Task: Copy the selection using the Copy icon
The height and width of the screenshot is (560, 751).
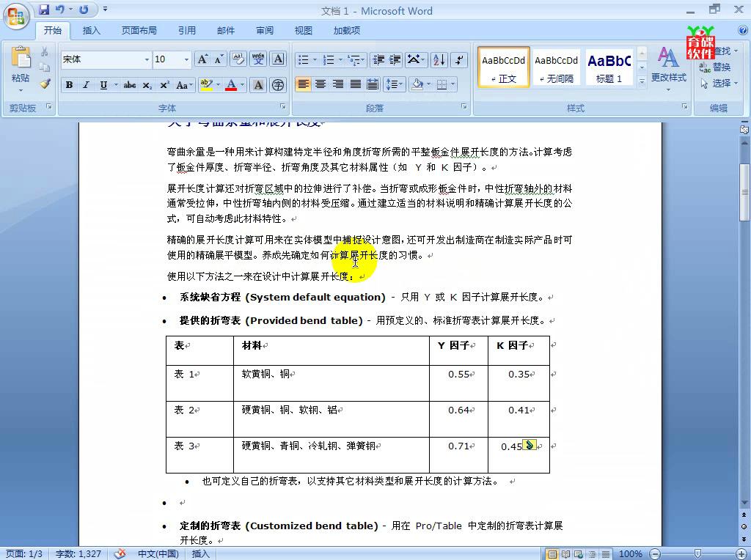Action: pos(45,67)
